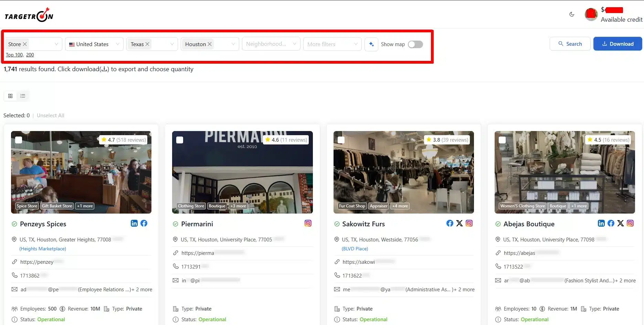
Task: Remove the Houston city filter tag
Action: [210, 44]
